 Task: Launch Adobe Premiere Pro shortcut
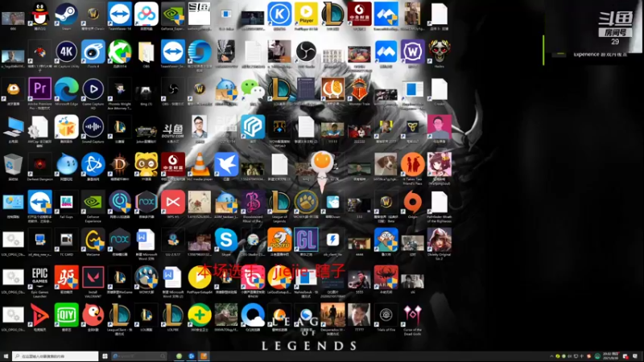39,89
